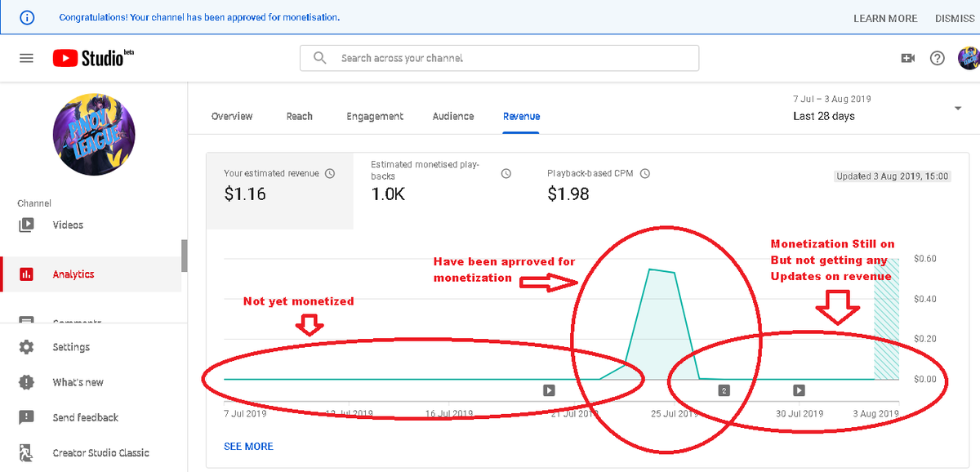
Task: Switch to the Reach tab
Action: (299, 116)
